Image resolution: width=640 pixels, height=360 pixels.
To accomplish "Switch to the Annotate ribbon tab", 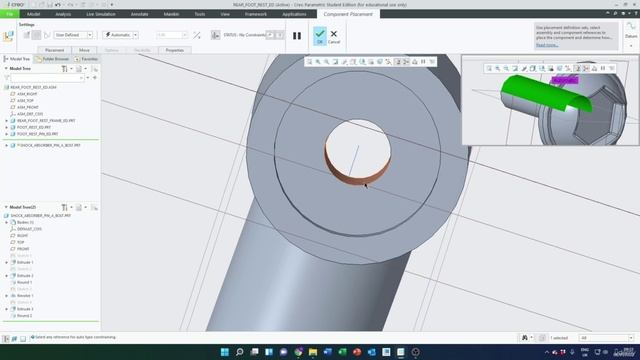I will pos(140,14).
